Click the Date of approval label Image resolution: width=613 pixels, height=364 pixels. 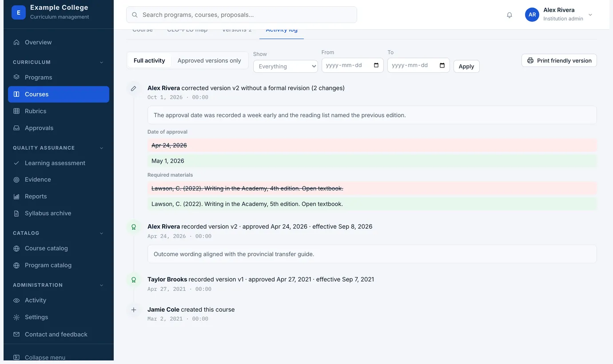[x=167, y=132]
